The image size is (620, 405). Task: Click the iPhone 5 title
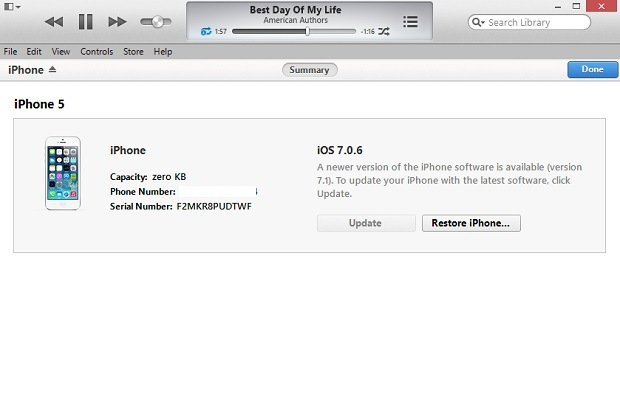tap(39, 104)
